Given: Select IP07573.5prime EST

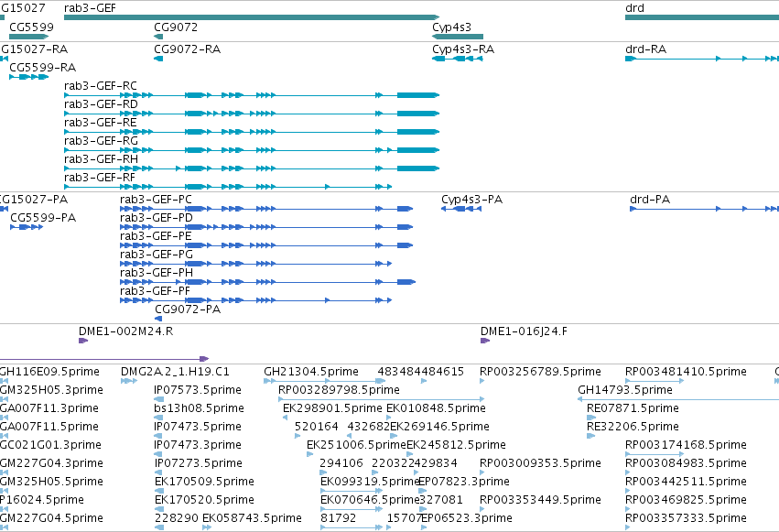Looking at the screenshot, I should coord(159,399).
